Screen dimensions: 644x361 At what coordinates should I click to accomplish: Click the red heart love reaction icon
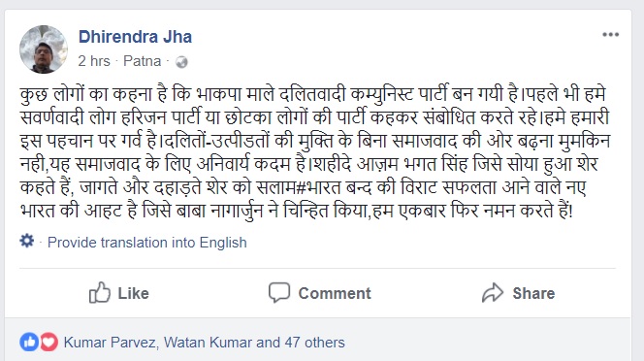[x=48, y=343]
